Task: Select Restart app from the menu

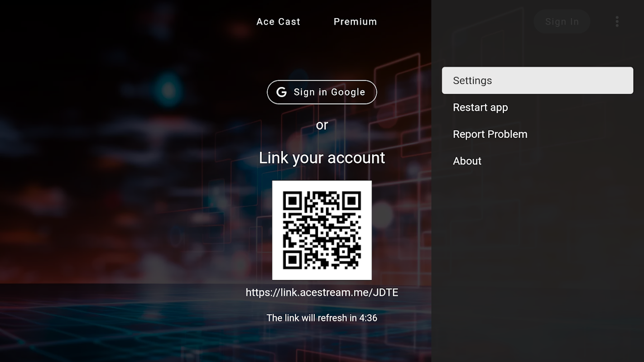Action: click(538, 108)
